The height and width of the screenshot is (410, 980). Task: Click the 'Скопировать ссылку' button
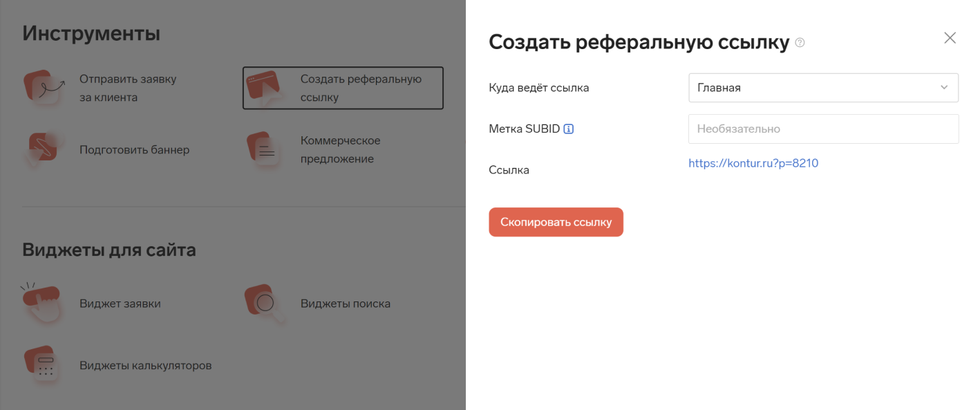click(x=556, y=222)
